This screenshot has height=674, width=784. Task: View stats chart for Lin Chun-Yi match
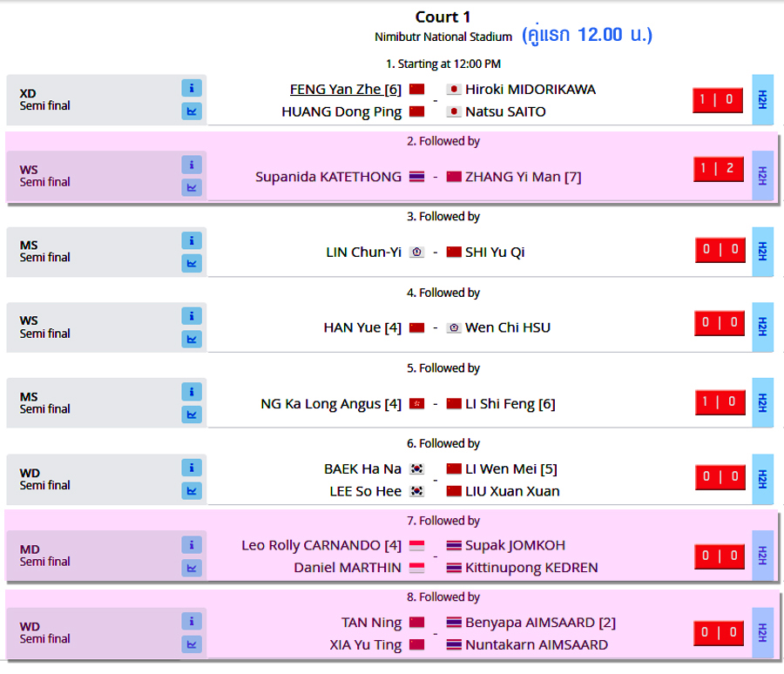192,263
